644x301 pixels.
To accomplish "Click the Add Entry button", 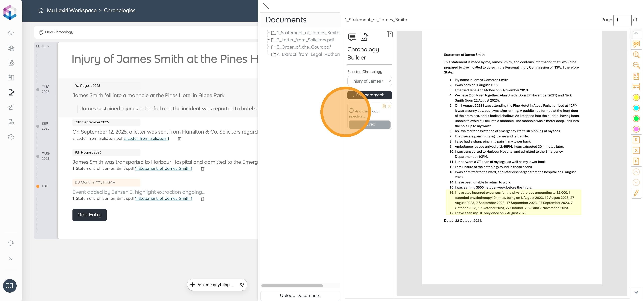I will click(x=90, y=215).
